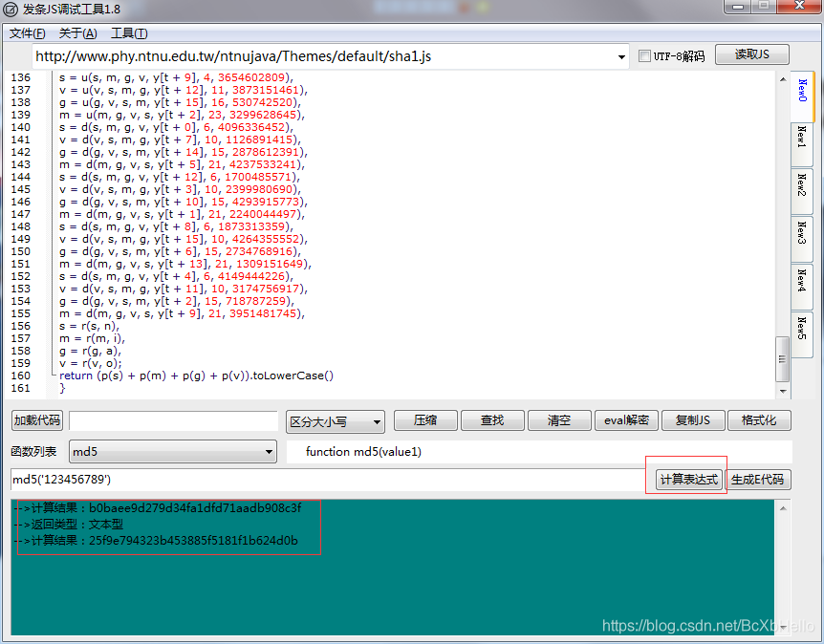The width and height of the screenshot is (824, 644).
Task: Click line number 136 in gutter
Action: click(x=20, y=77)
